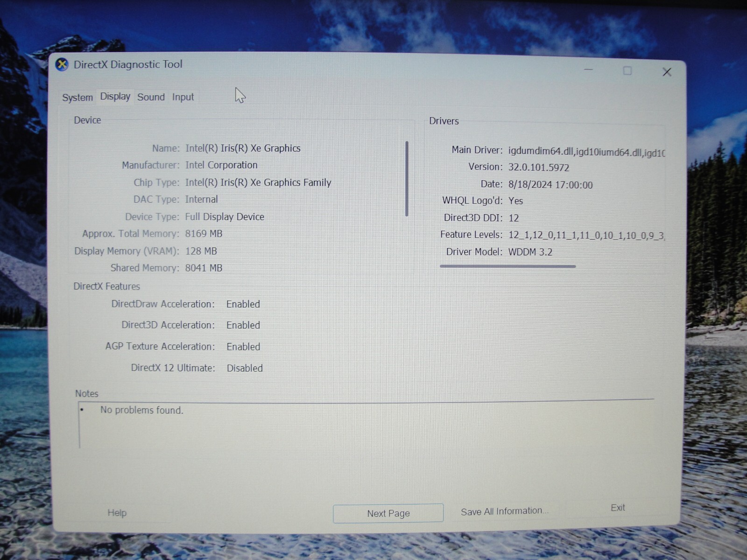This screenshot has width=747, height=560.
Task: Exit the diagnostic tool
Action: pos(618,508)
